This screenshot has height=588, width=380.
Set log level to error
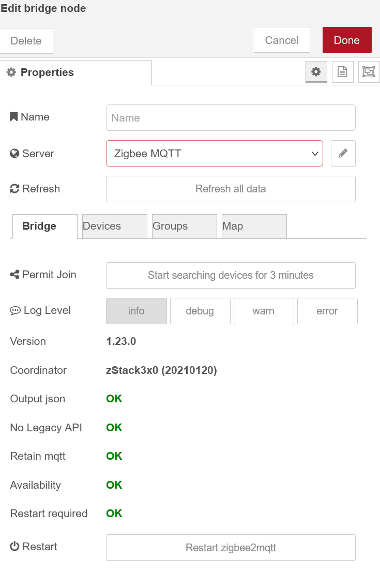coord(327,311)
